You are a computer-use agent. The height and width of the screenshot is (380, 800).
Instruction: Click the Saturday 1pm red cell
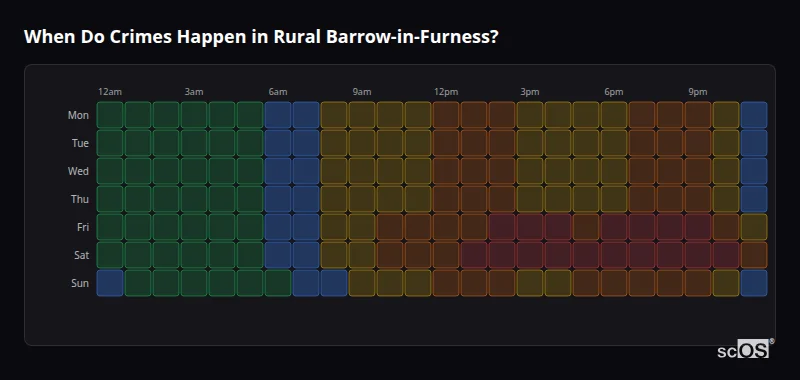coord(474,255)
